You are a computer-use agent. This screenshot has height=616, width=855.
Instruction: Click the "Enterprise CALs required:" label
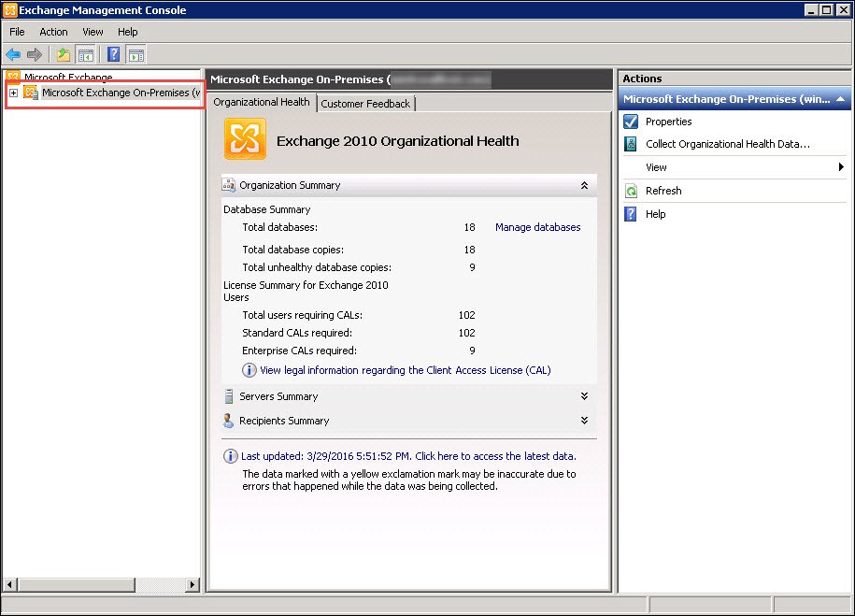pyautogui.click(x=299, y=351)
